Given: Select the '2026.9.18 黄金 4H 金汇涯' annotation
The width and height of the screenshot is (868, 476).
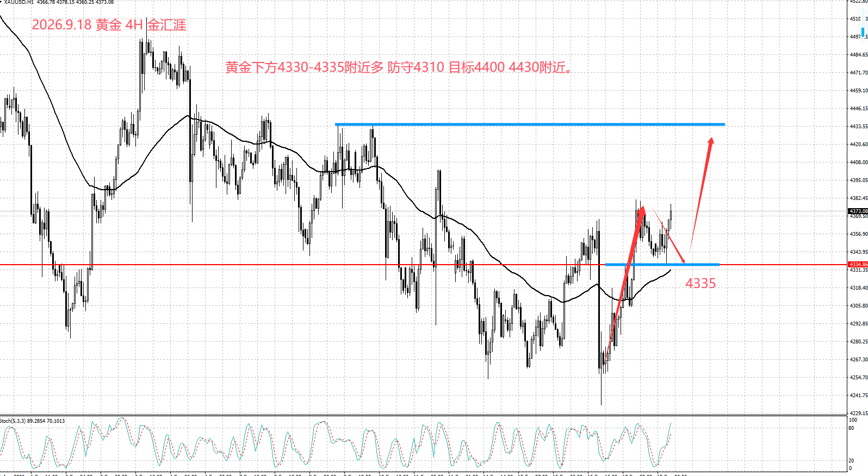Looking at the screenshot, I should pos(109,25).
